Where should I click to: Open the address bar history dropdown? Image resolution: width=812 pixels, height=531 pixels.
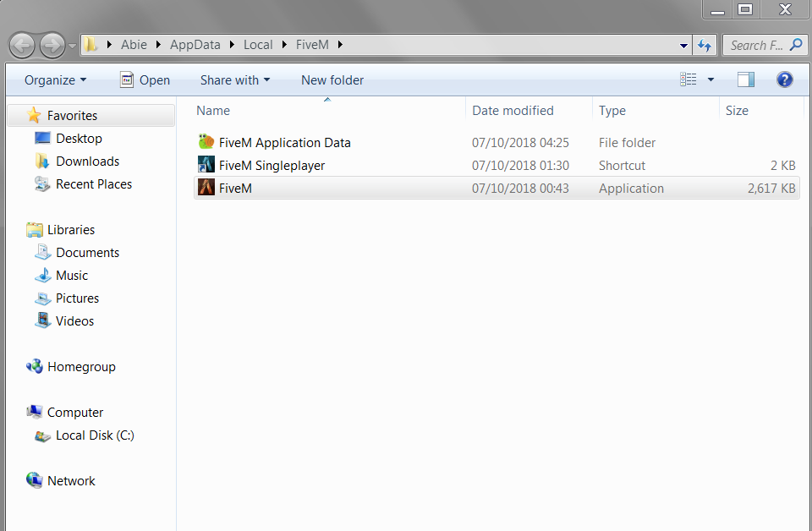tap(683, 46)
